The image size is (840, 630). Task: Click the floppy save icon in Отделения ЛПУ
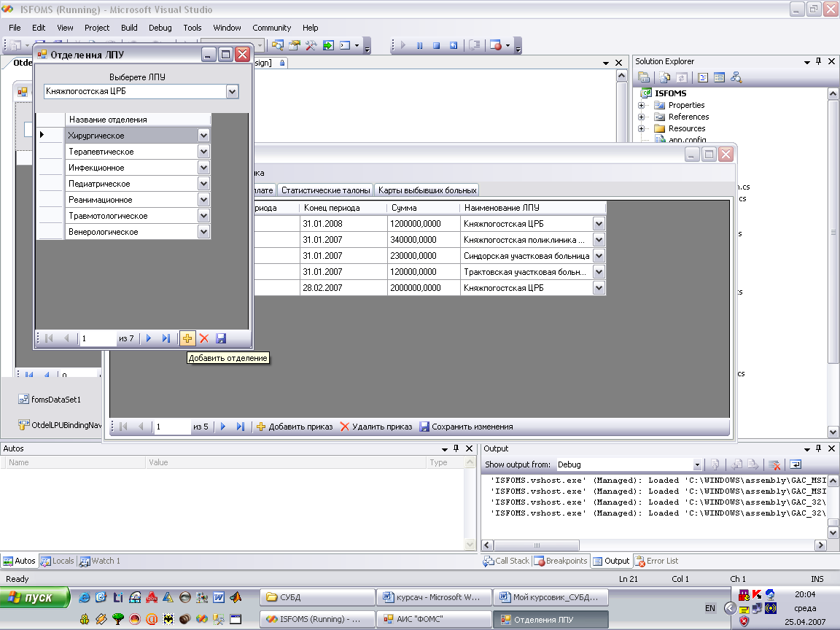221,338
